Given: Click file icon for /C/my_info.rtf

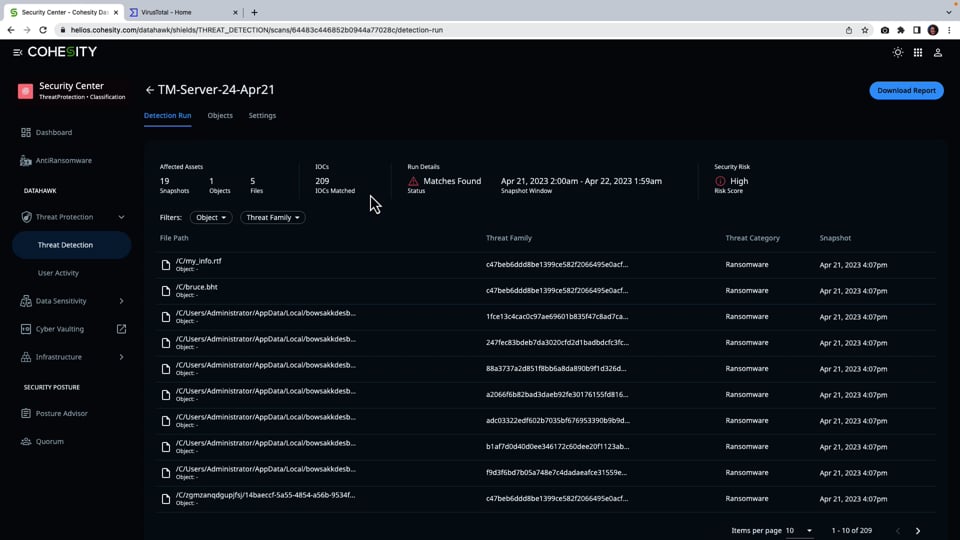Looking at the screenshot, I should tap(165, 264).
